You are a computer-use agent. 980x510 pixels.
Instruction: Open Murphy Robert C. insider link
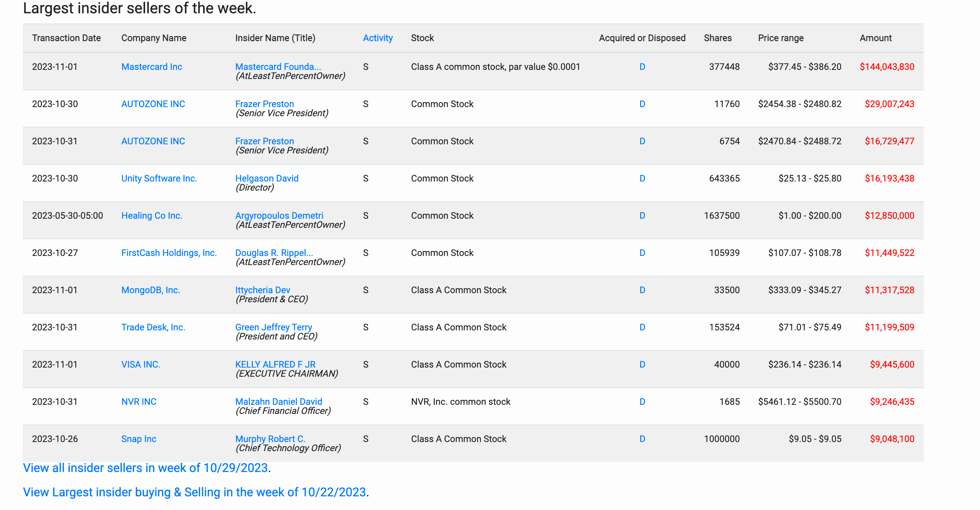pos(270,440)
